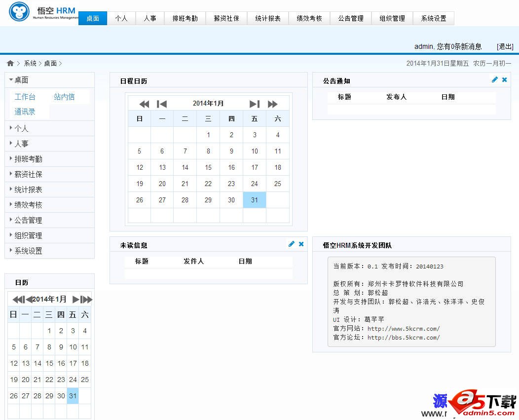Close the 未读信息 panel with X icon

pos(301,244)
